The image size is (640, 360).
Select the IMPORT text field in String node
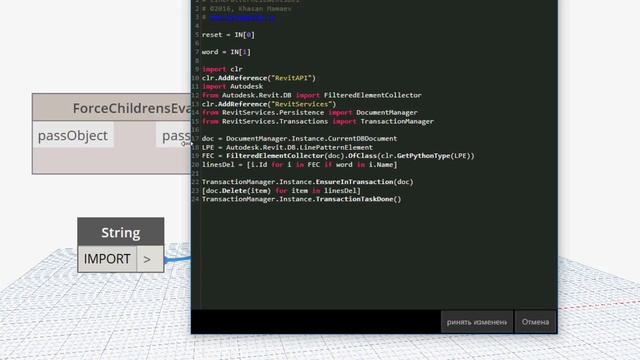(107, 259)
